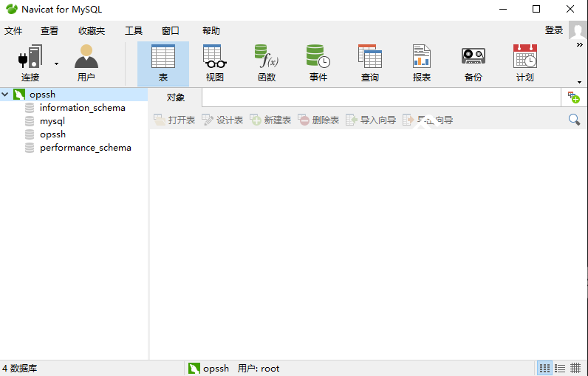Open the 查看 menu
Viewport: 588px width, 376px height.
click(x=49, y=31)
